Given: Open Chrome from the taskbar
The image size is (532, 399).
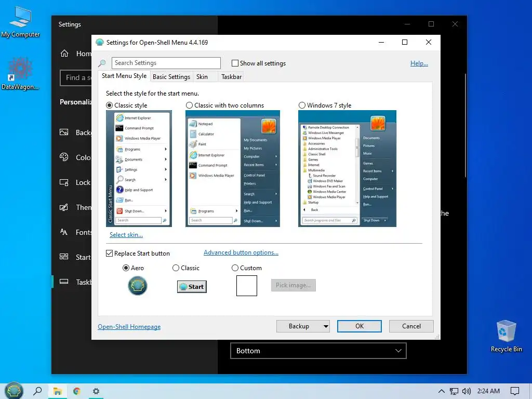Looking at the screenshot, I should 77,392.
